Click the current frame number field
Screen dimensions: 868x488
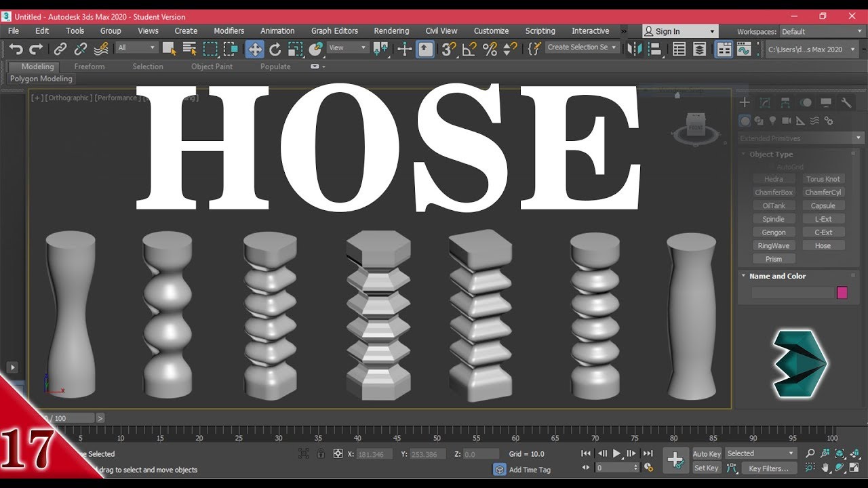click(x=617, y=468)
